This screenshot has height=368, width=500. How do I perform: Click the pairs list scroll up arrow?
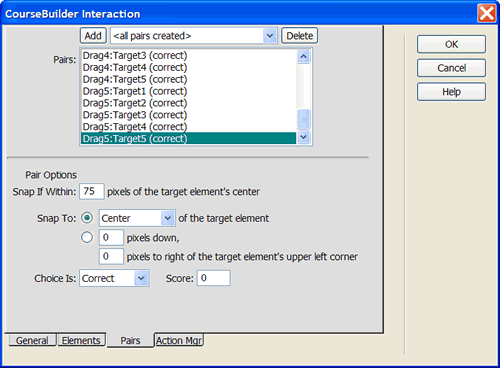point(303,56)
